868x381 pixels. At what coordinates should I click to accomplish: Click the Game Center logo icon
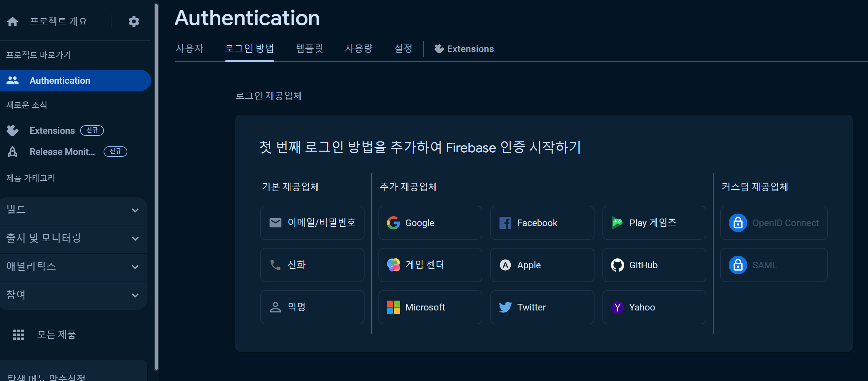393,265
